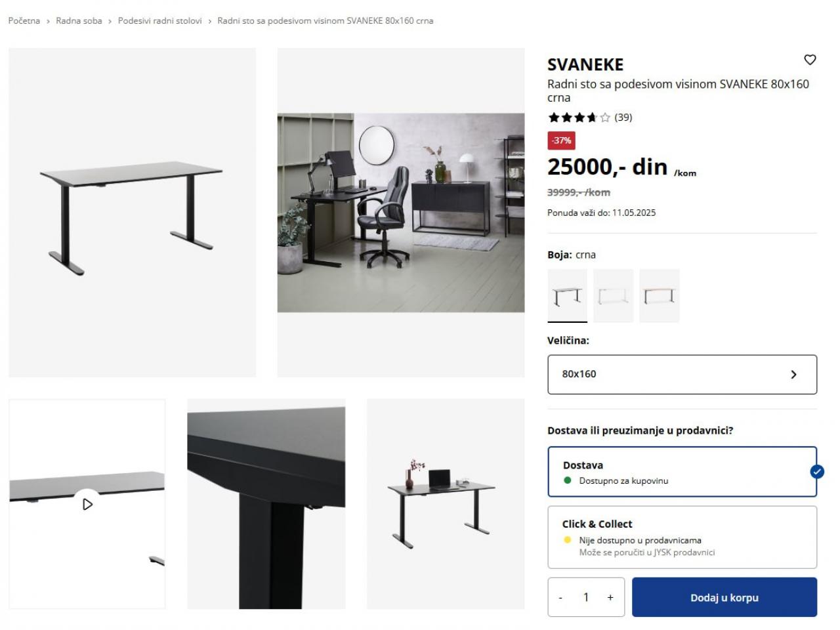
Task: View desk corner close-up image
Action: (x=266, y=504)
